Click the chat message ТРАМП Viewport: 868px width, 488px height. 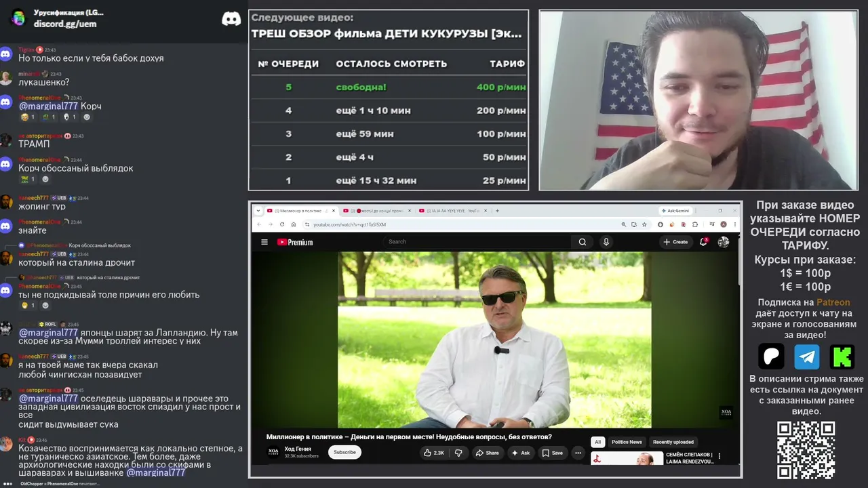tap(34, 144)
